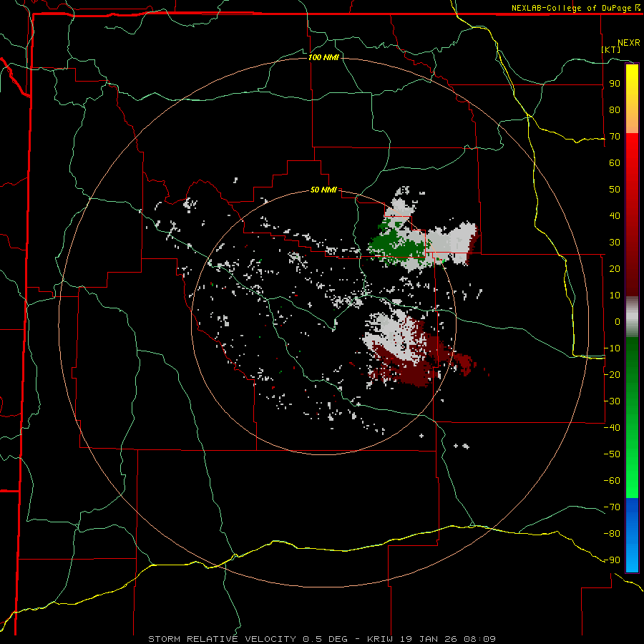644x644 pixels.
Task: Click the 50 value on velocity scale
Action: pyautogui.click(x=615, y=190)
